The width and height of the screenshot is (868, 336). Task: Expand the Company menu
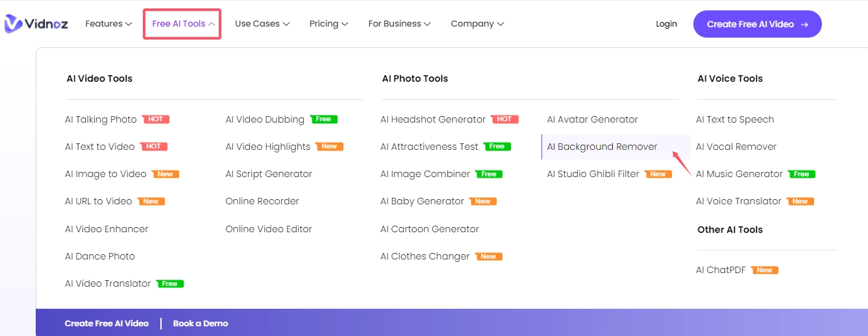[477, 24]
